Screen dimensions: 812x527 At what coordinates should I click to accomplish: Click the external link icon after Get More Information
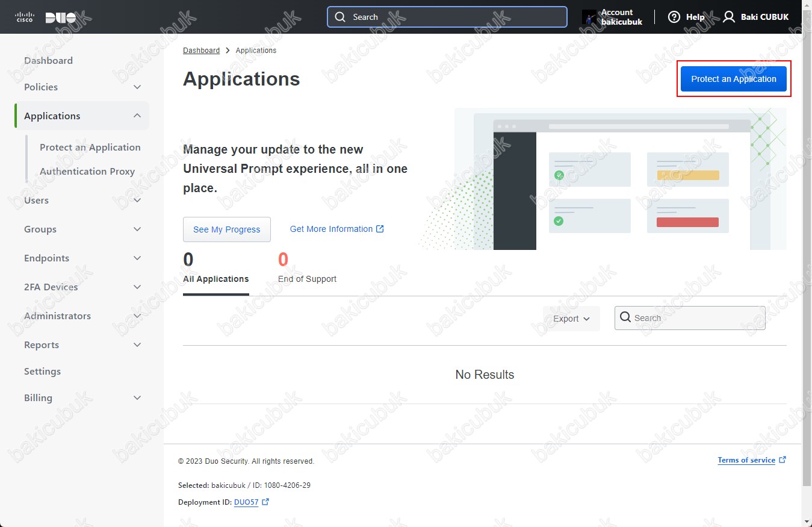click(380, 229)
